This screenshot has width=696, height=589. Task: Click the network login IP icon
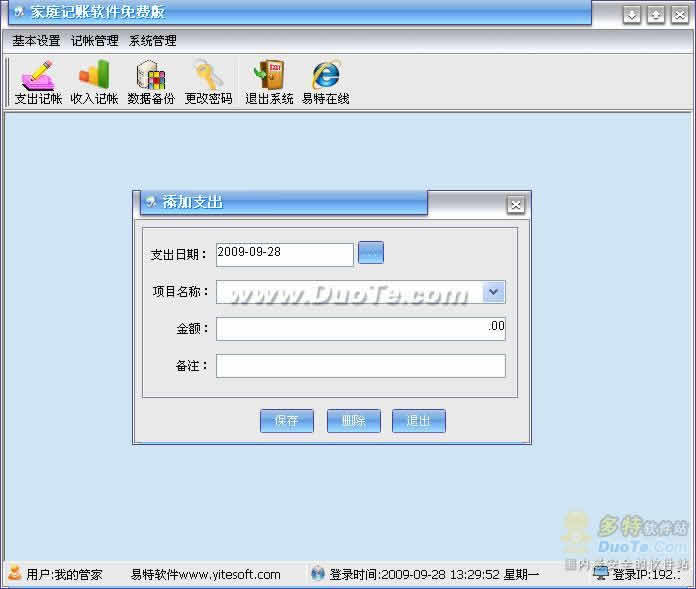600,573
